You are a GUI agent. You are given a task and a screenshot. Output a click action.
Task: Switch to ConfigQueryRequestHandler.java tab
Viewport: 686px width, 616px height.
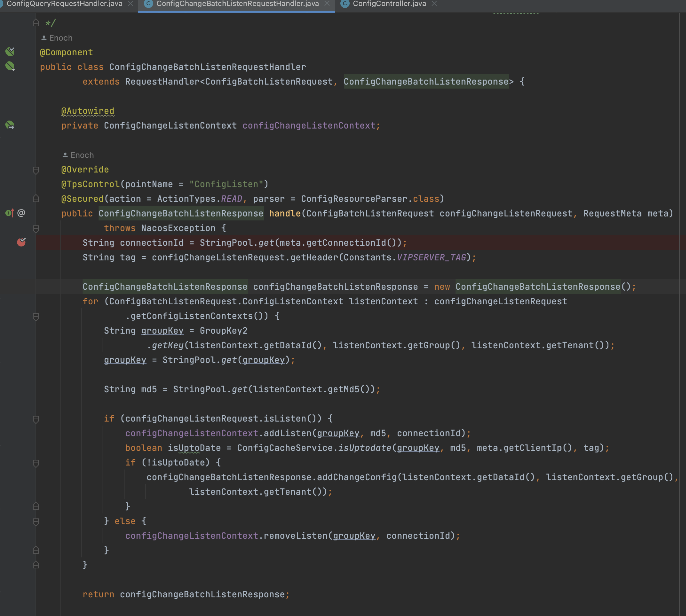(x=64, y=4)
